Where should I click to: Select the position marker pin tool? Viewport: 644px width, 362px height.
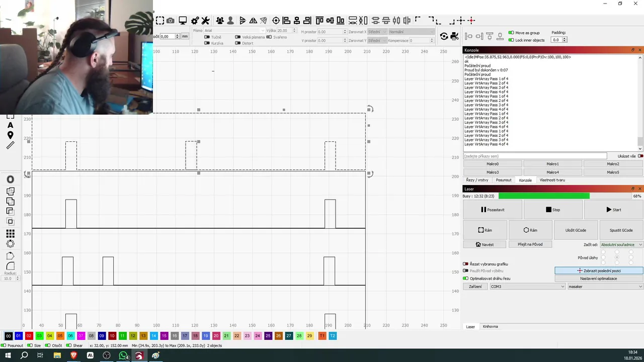click(10, 135)
